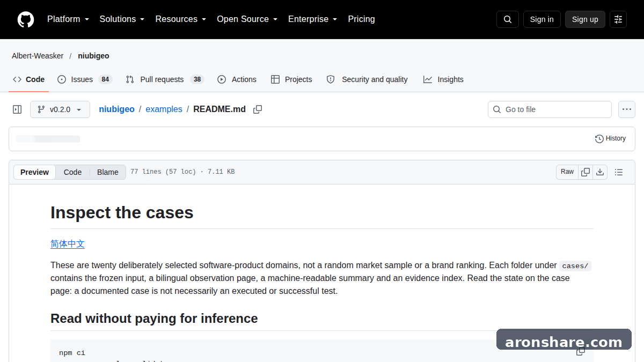Screen dimensions: 644x362
Task: Expand the Open Source menu
Action: pos(247,19)
